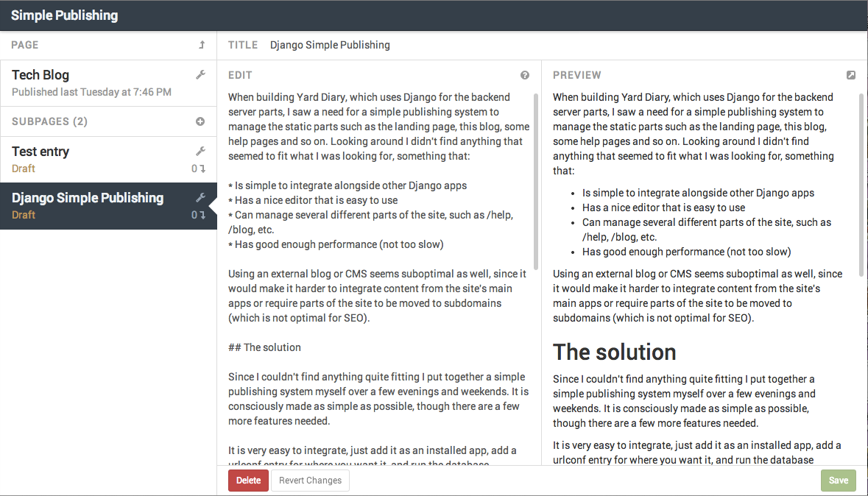This screenshot has width=868, height=496.
Task: Click 'Has a nice editor' bullet in preview
Action: (x=664, y=208)
